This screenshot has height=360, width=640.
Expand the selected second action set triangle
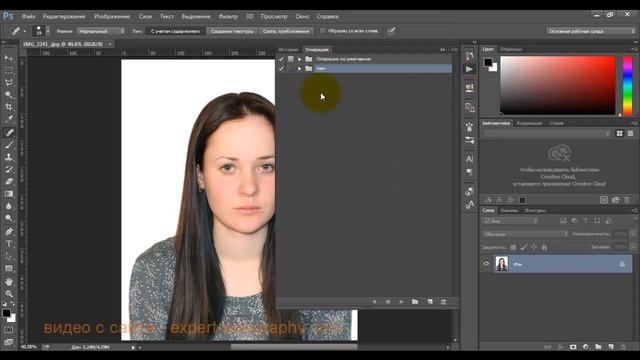click(300, 69)
